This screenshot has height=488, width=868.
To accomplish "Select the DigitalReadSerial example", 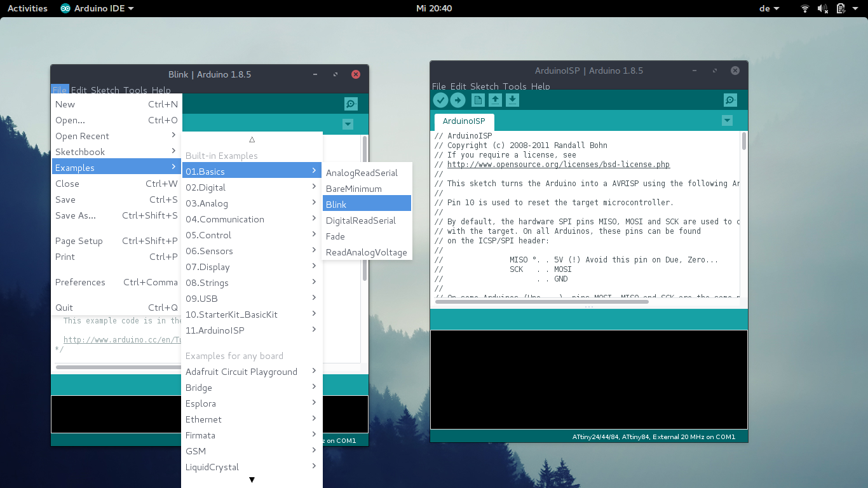I will tap(367, 220).
